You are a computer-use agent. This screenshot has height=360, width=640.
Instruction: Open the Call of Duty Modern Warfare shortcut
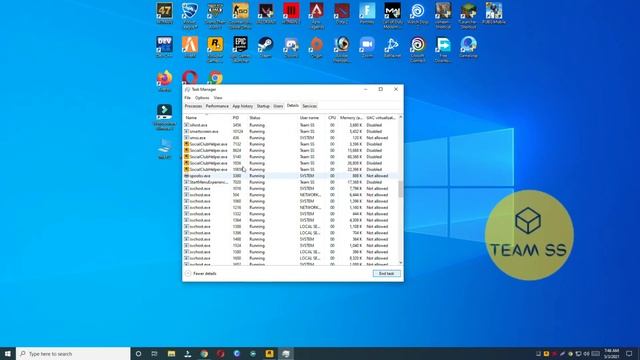[392, 16]
